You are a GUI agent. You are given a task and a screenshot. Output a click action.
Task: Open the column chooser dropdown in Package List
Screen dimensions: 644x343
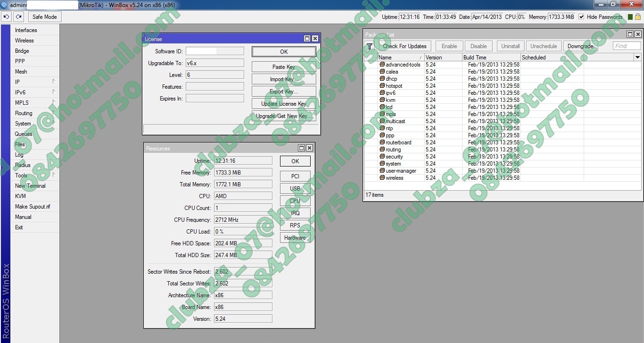click(x=637, y=58)
